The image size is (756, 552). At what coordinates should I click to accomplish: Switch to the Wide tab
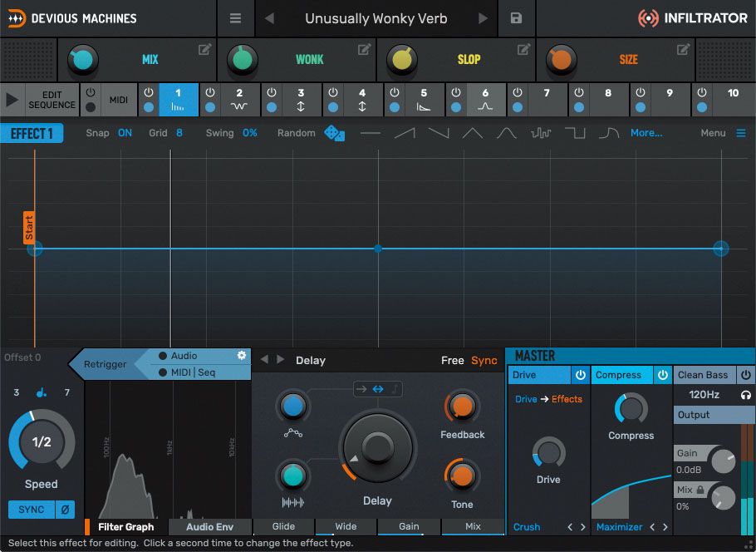click(x=346, y=526)
